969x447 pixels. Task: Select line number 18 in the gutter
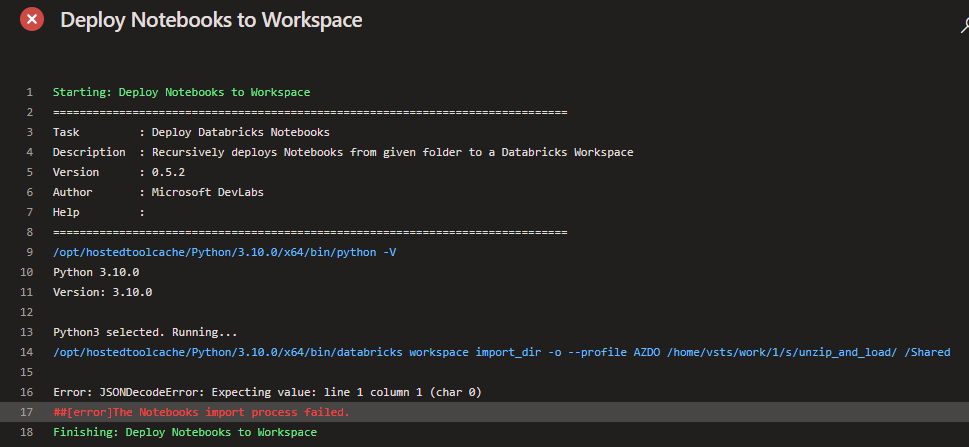click(27, 432)
